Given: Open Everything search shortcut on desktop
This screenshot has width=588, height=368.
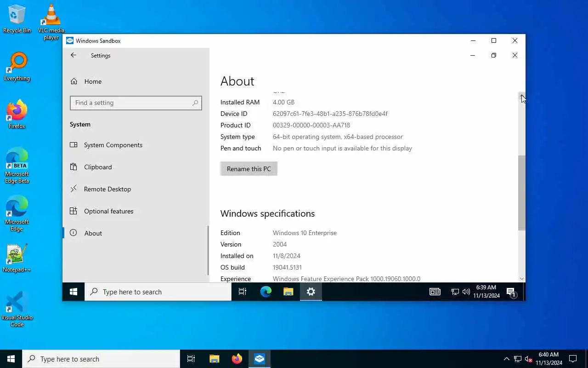Looking at the screenshot, I should click(17, 67).
